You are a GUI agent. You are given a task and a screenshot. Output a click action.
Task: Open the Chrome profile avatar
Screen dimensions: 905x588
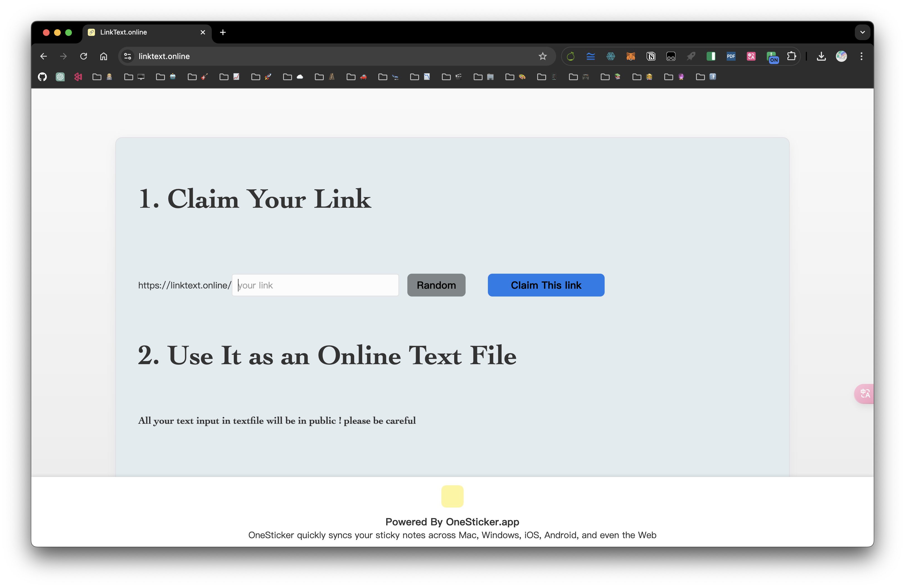pos(841,56)
